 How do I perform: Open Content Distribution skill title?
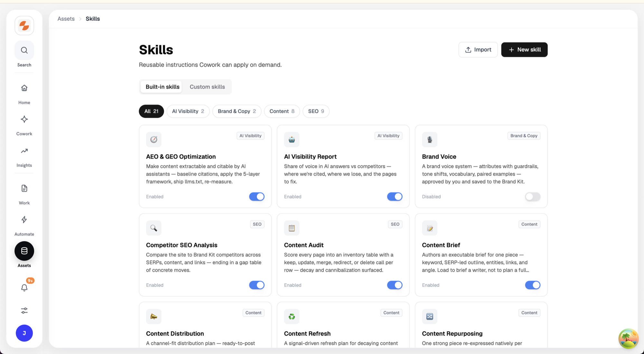click(175, 334)
